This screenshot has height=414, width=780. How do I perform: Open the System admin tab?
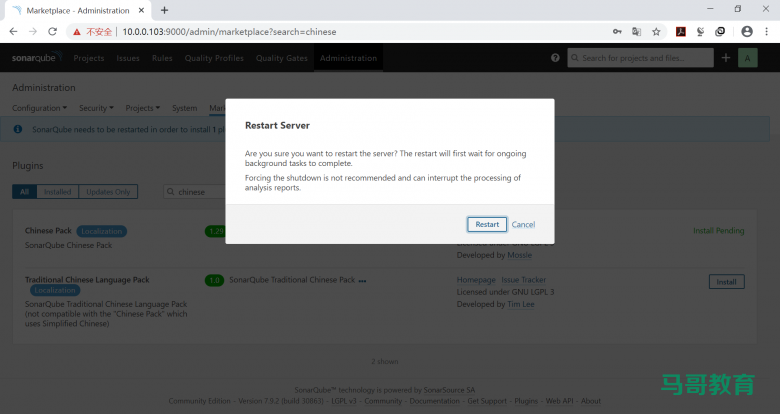185,108
